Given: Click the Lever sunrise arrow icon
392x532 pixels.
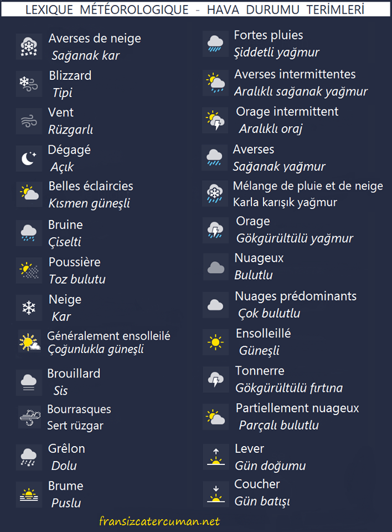Looking at the screenshot, I should pyautogui.click(x=216, y=457).
